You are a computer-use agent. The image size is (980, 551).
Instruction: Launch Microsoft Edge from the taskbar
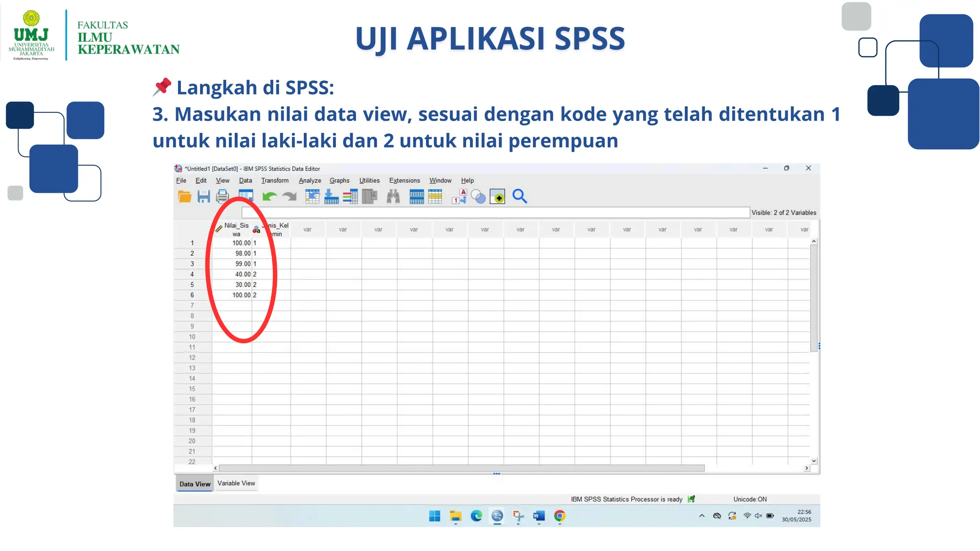477,516
